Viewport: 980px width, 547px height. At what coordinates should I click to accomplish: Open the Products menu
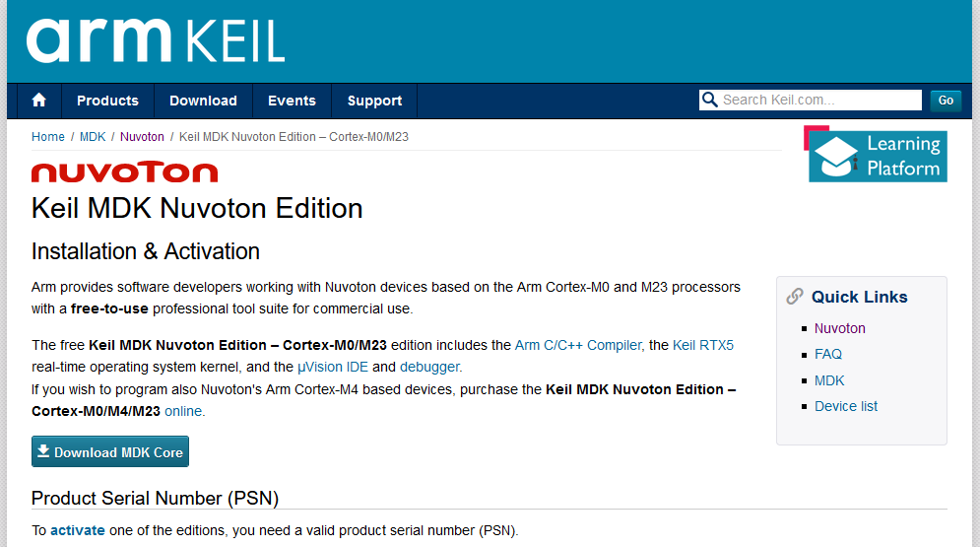point(107,101)
